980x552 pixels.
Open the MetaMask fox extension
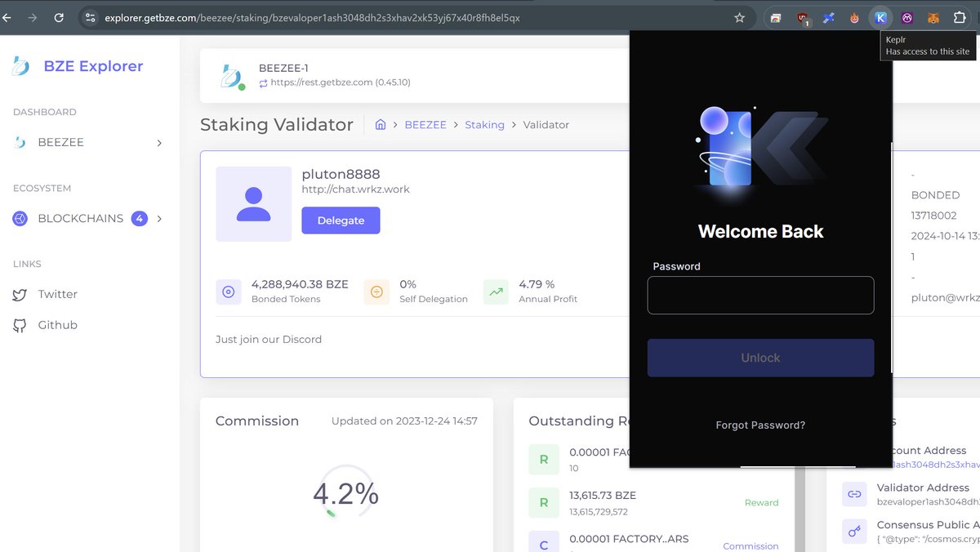coord(933,17)
